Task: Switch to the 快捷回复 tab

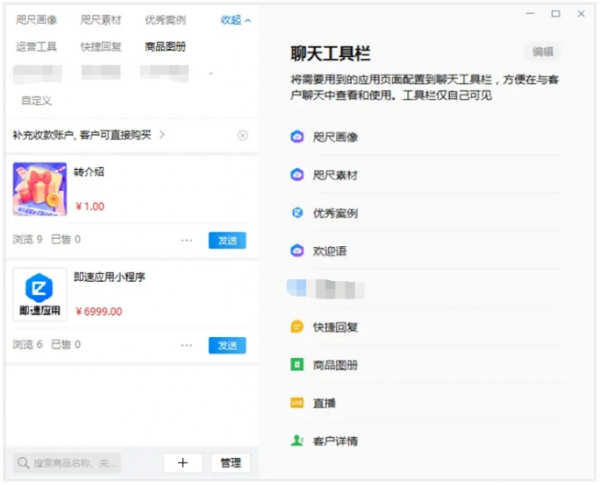Action: (x=100, y=46)
